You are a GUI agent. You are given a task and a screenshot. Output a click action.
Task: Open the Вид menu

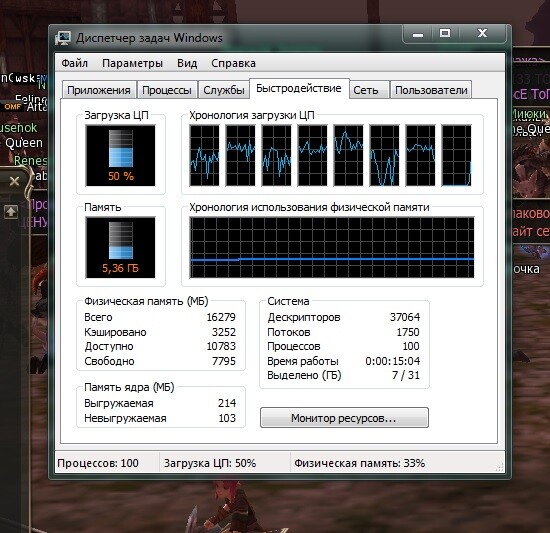pyautogui.click(x=187, y=63)
